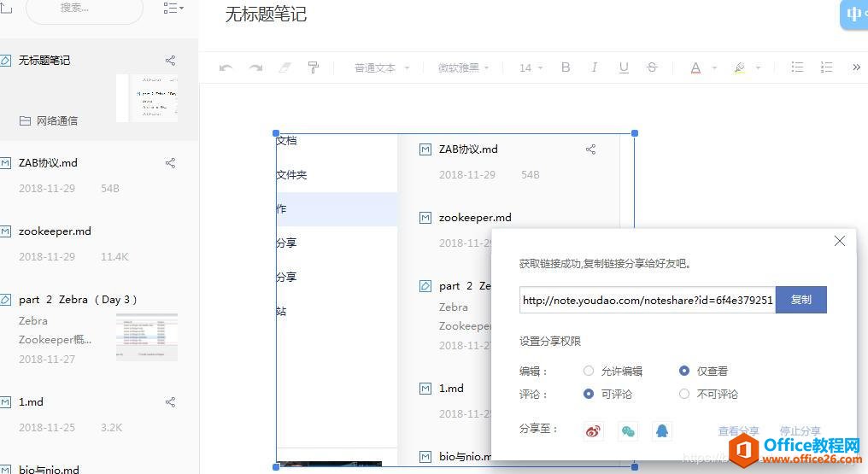The width and height of the screenshot is (868, 474).
Task: Open the list view mode dropdown near search
Action: pyautogui.click(x=173, y=8)
